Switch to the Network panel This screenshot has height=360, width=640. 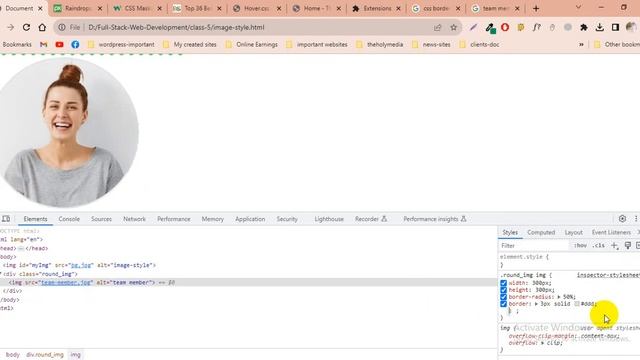coord(134,219)
